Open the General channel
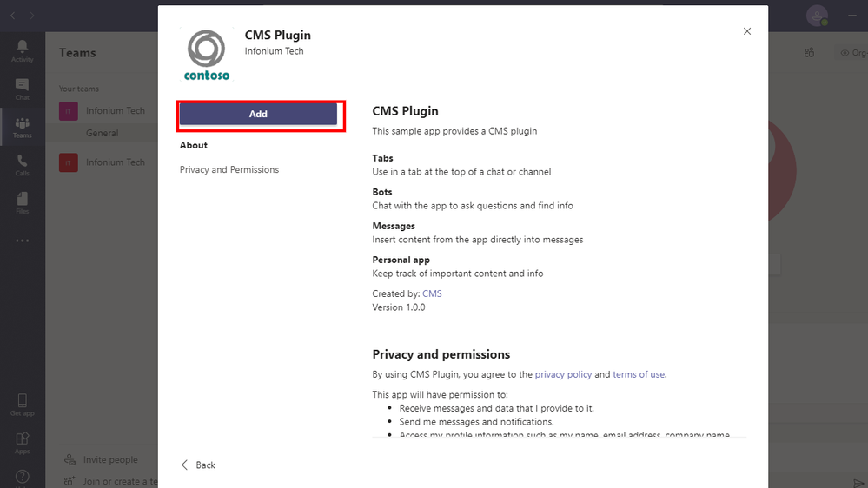The width and height of the screenshot is (868, 488). pos(102,133)
